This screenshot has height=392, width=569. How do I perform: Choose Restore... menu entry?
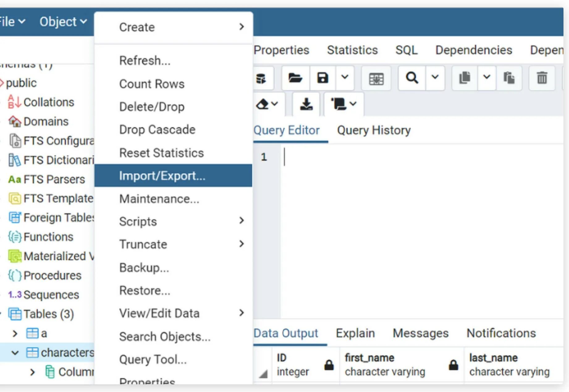(x=173, y=290)
